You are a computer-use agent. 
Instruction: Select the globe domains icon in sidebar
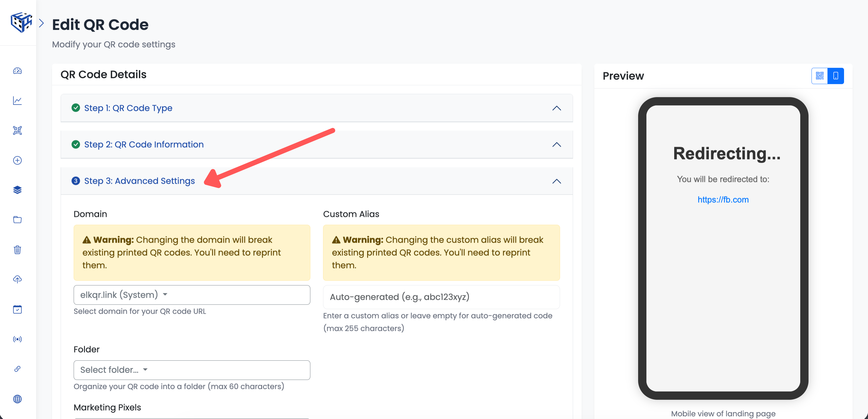tap(17, 399)
